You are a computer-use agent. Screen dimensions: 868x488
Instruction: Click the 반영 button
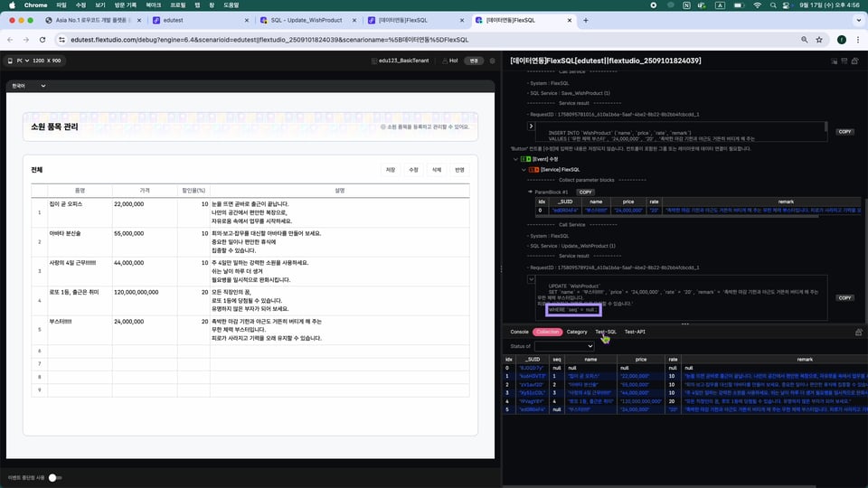pyautogui.click(x=459, y=170)
